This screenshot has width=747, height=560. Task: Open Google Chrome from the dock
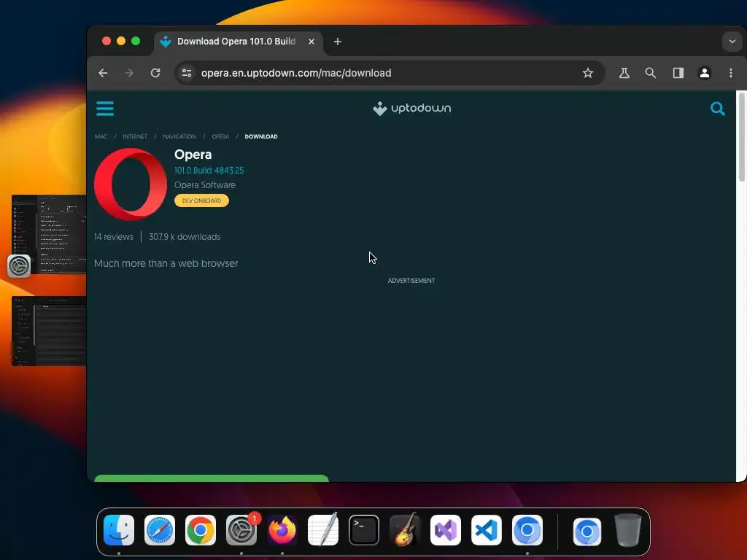pos(201,530)
